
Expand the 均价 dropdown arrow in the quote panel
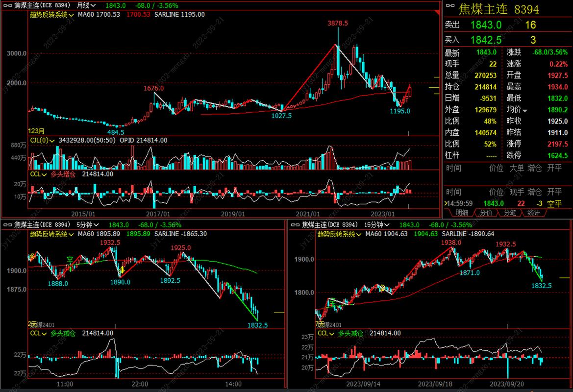(525, 111)
